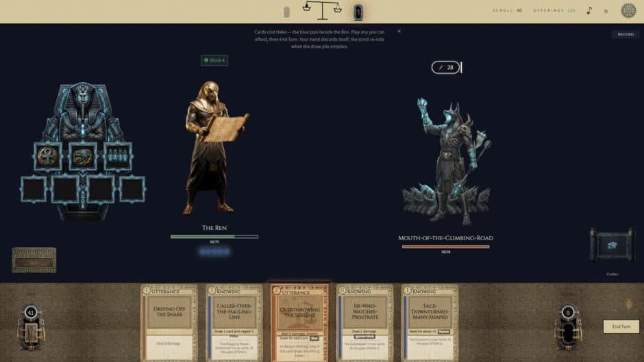Click the enemy's orange health bar

(445, 246)
